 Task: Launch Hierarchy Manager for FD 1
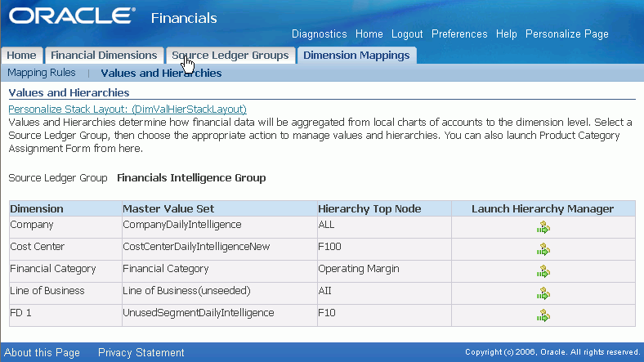(543, 315)
